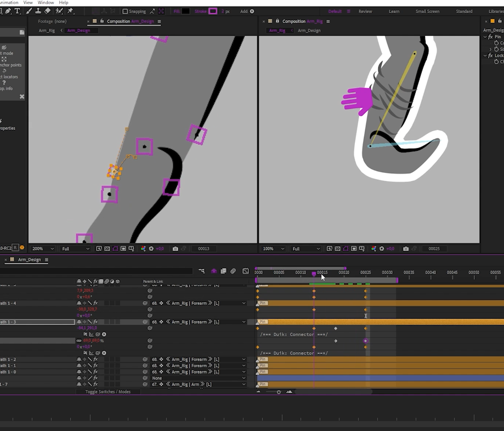Select the Type tool in the toolbar

point(18,11)
